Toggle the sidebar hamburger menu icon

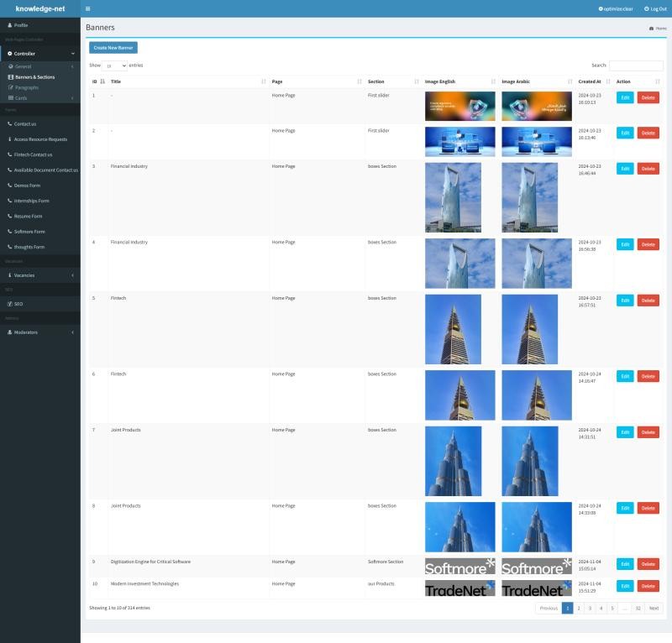(88, 8)
